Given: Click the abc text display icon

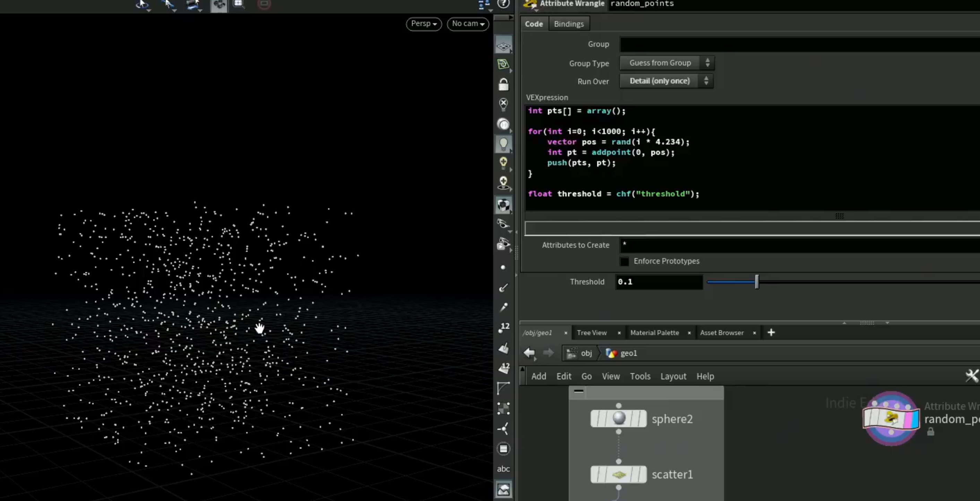Looking at the screenshot, I should [503, 469].
